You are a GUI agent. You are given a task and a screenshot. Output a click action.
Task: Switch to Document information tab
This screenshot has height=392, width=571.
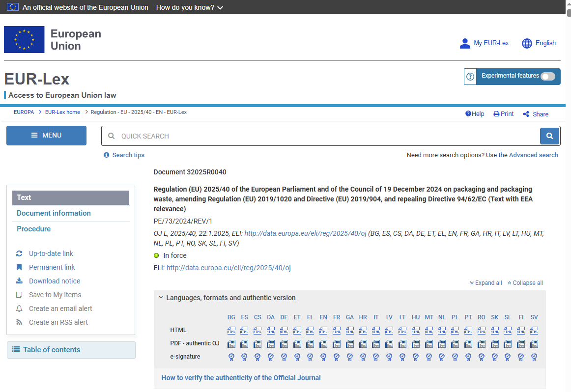(x=54, y=213)
